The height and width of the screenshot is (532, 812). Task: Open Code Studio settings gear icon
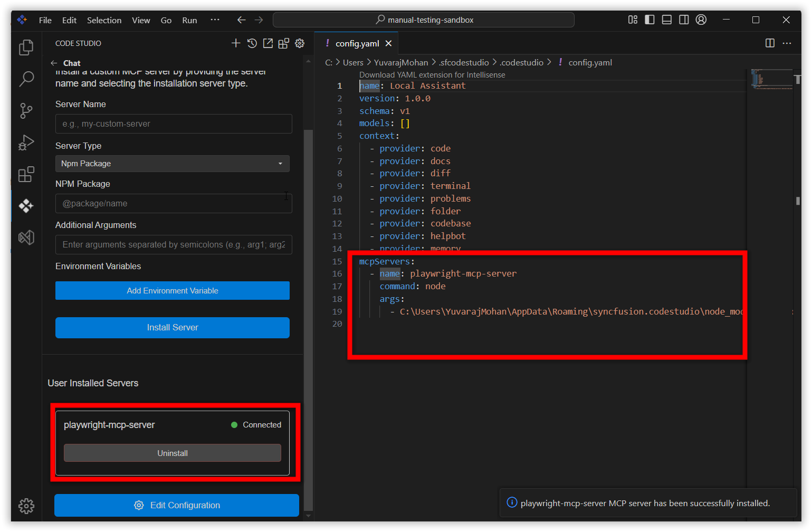pyautogui.click(x=300, y=43)
